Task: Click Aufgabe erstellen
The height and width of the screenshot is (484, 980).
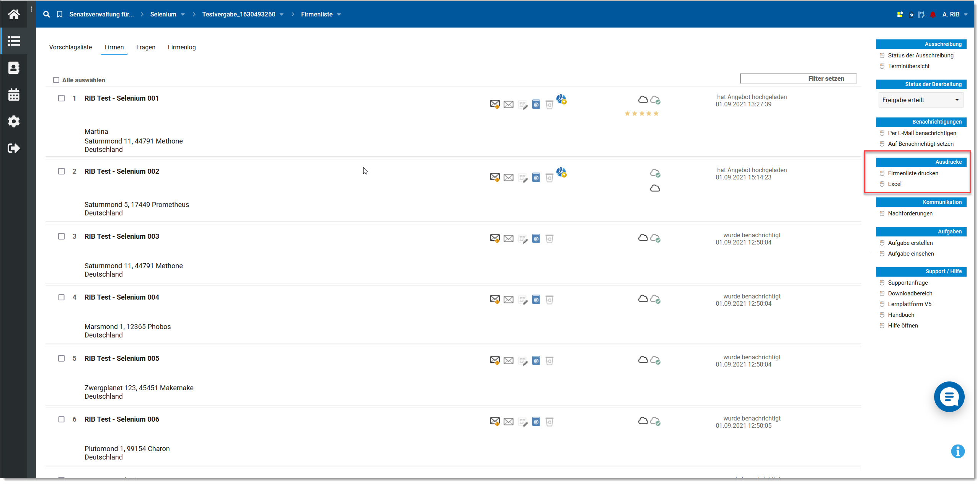Action: pyautogui.click(x=910, y=243)
